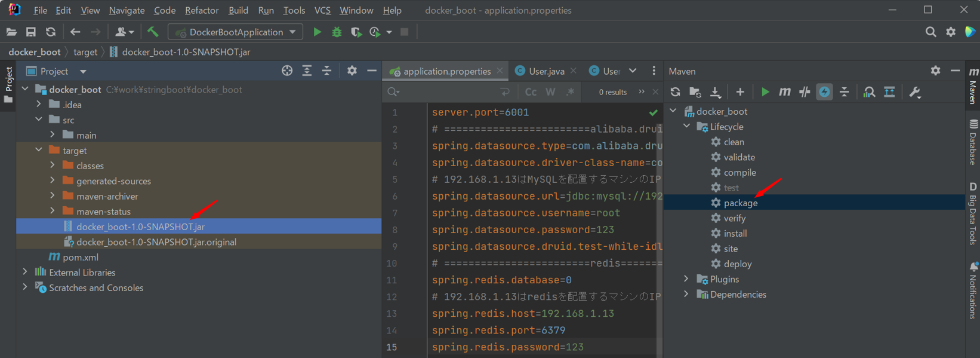The width and height of the screenshot is (980, 358).
Task: Build the project with the green hammer icon
Action: point(153,32)
